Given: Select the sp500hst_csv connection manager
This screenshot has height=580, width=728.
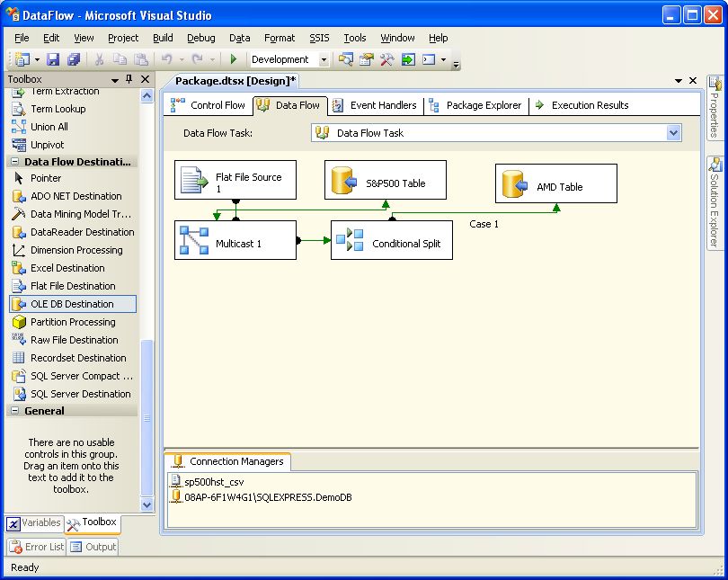Looking at the screenshot, I should (x=213, y=482).
